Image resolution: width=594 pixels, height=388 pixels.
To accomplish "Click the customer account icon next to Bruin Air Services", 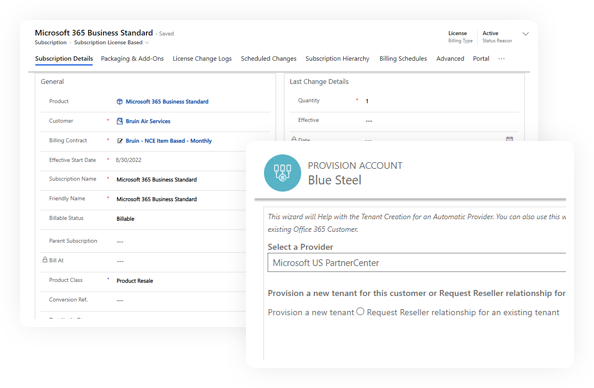I will point(119,121).
